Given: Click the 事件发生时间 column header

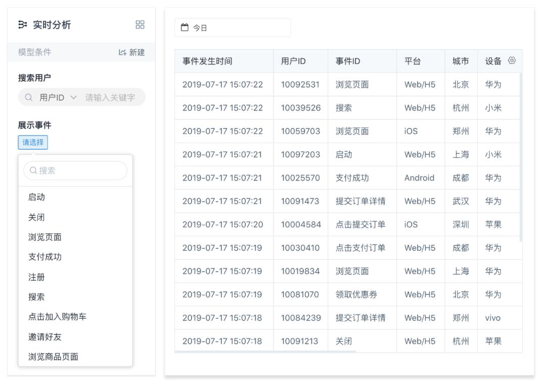Looking at the screenshot, I should point(207,61).
